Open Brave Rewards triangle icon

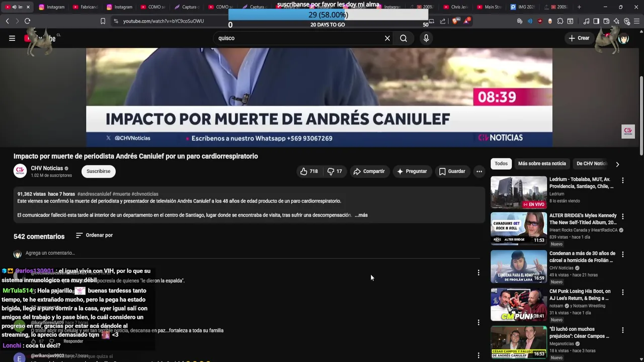[467, 21]
